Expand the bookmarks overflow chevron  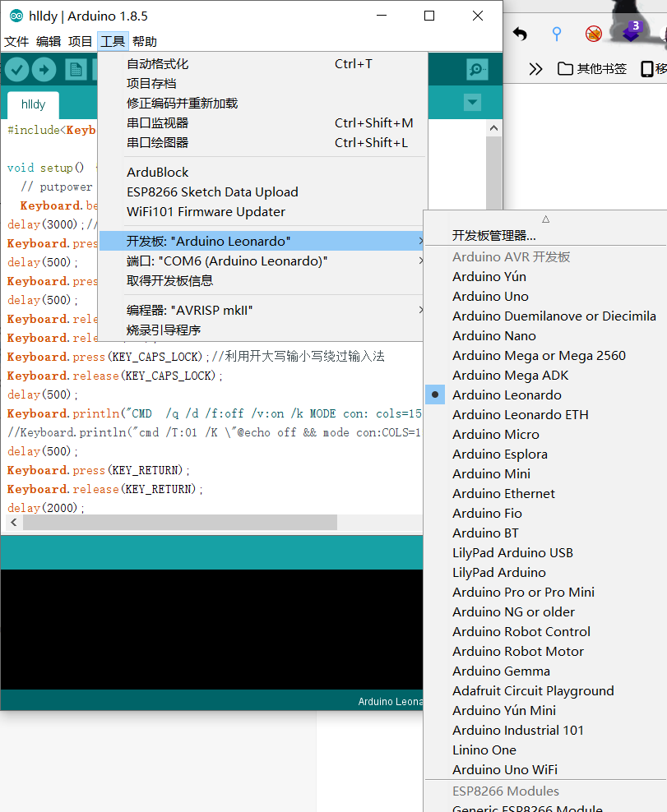pyautogui.click(x=536, y=69)
